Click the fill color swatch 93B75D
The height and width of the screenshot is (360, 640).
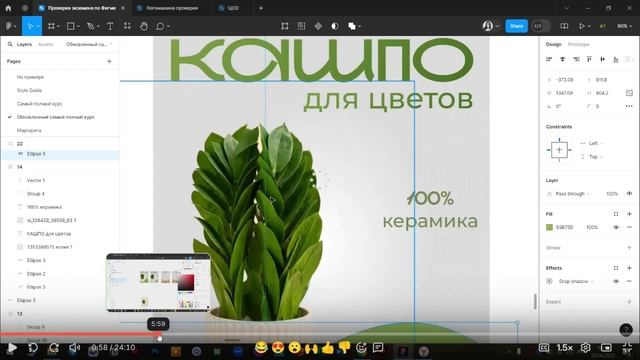(549, 227)
